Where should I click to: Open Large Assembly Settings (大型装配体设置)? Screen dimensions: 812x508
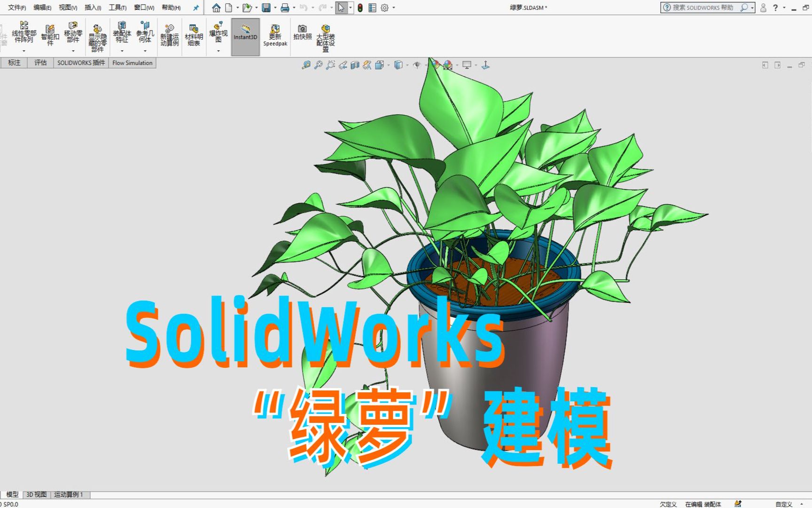(x=325, y=38)
